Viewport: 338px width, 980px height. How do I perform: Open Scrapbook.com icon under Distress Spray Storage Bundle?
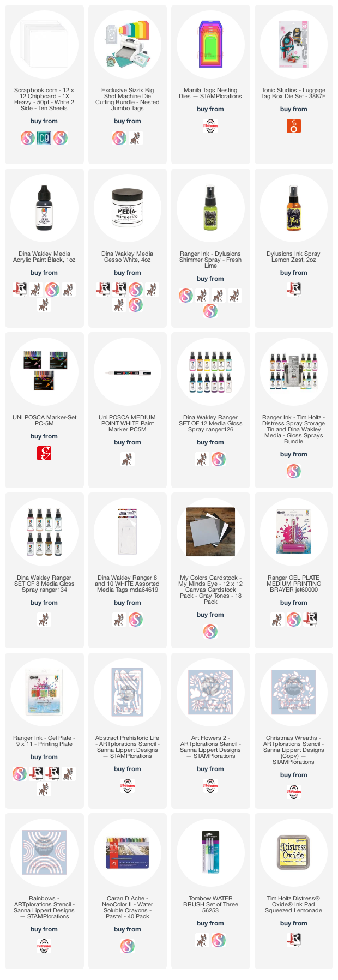click(x=294, y=471)
